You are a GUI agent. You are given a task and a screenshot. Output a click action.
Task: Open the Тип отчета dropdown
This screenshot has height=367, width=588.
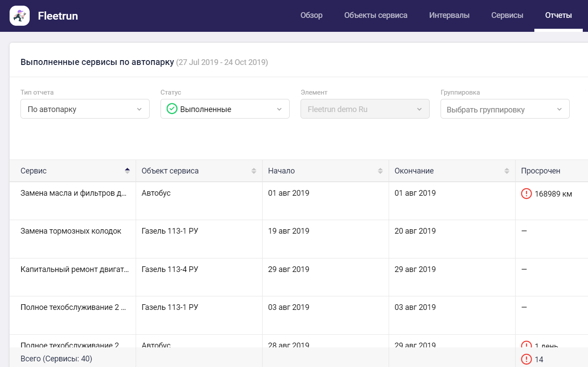point(85,109)
